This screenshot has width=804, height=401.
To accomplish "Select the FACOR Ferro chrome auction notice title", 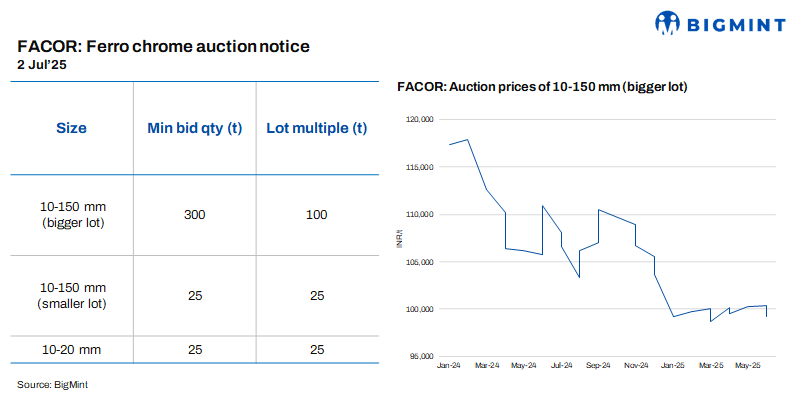I will 164,46.
